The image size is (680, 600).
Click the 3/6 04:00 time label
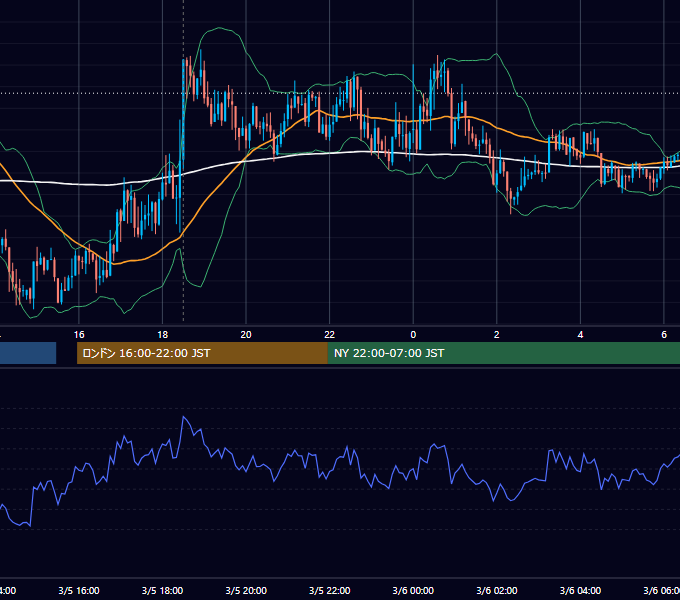tap(580, 590)
